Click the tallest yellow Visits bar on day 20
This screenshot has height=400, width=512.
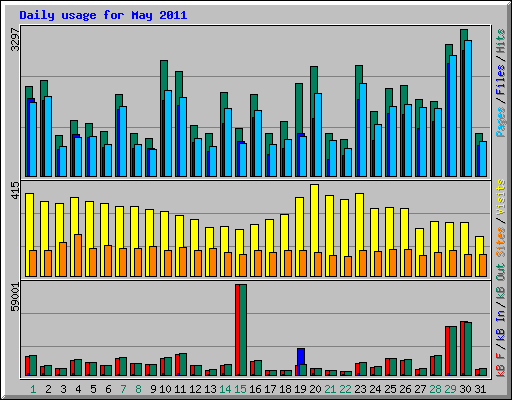[314, 230]
